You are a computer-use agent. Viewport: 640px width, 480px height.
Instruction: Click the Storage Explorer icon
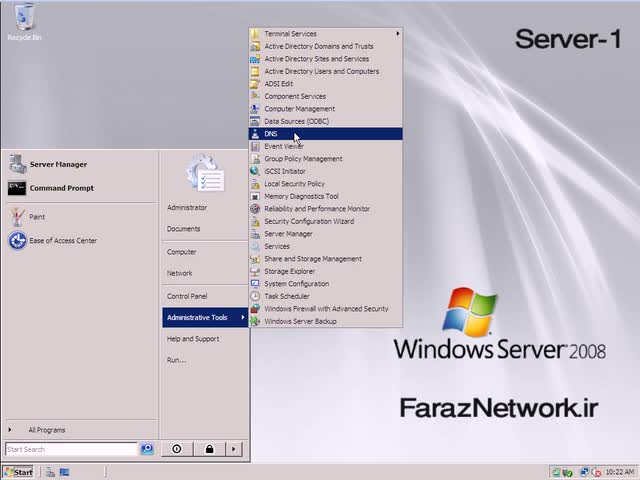coord(255,271)
